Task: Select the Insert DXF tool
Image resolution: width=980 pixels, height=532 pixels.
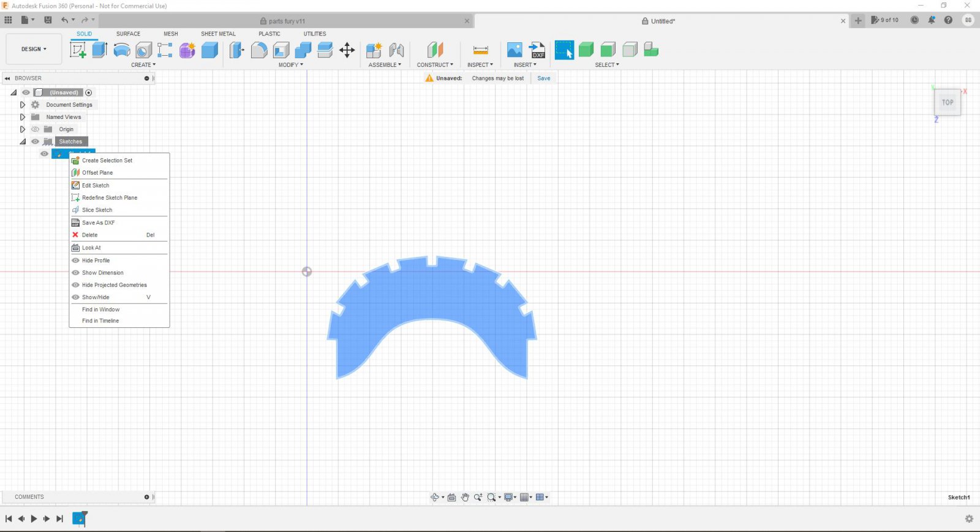Action: click(x=537, y=50)
